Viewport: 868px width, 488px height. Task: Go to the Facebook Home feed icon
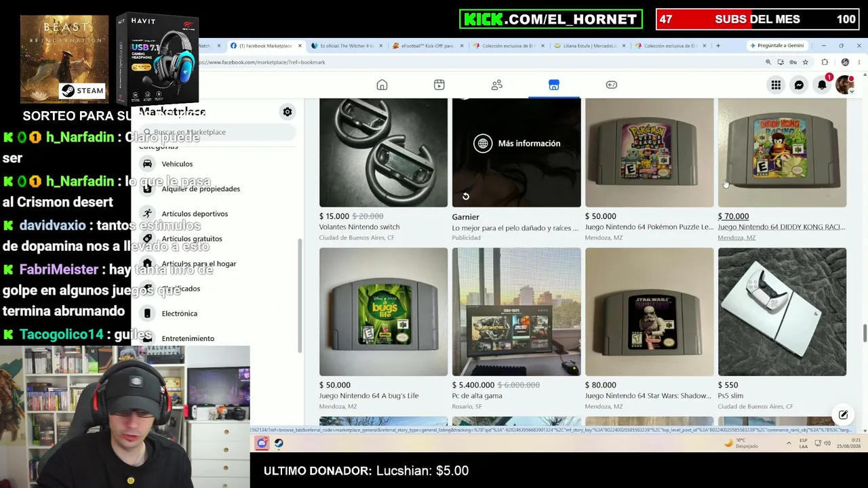tap(382, 85)
